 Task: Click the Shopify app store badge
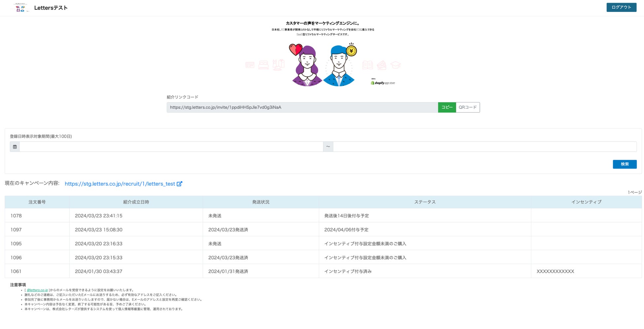pos(383,83)
